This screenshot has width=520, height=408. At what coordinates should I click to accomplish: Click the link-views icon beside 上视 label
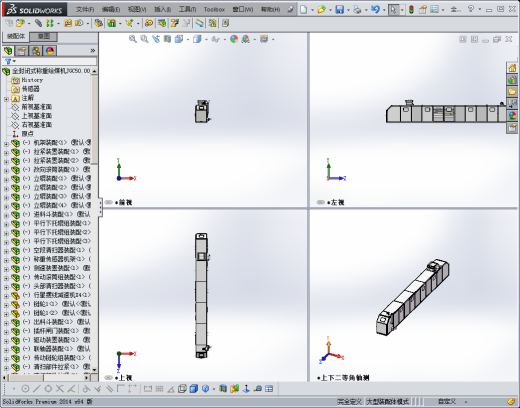108,378
